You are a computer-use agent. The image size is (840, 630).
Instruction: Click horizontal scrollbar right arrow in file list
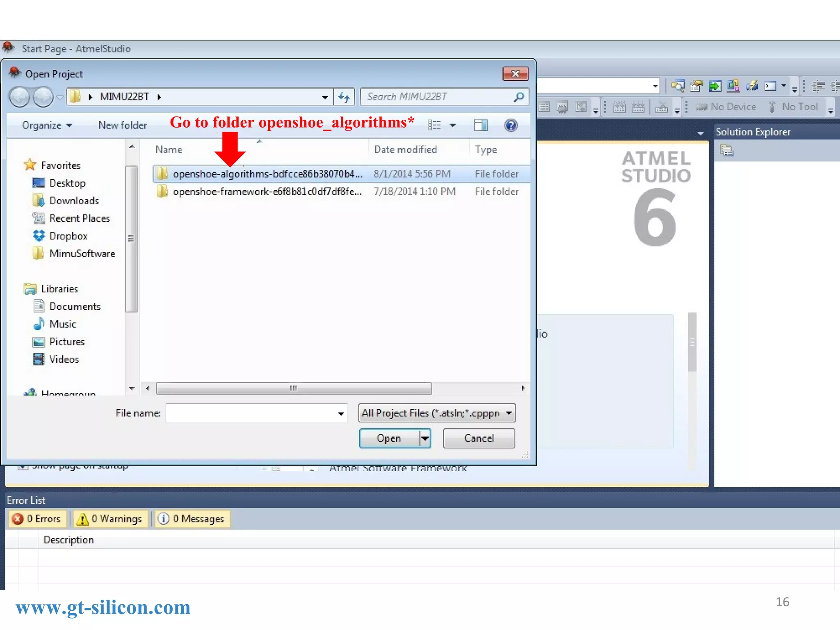(523, 388)
